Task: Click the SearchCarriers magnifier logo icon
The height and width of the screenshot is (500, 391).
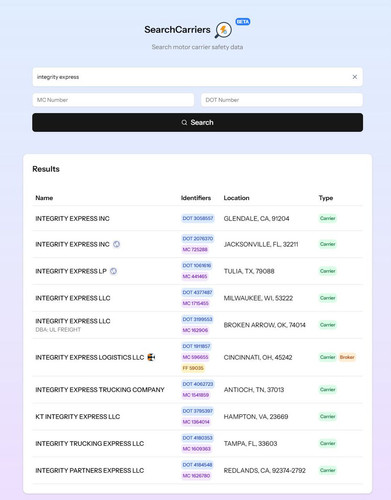Action: tap(223, 30)
